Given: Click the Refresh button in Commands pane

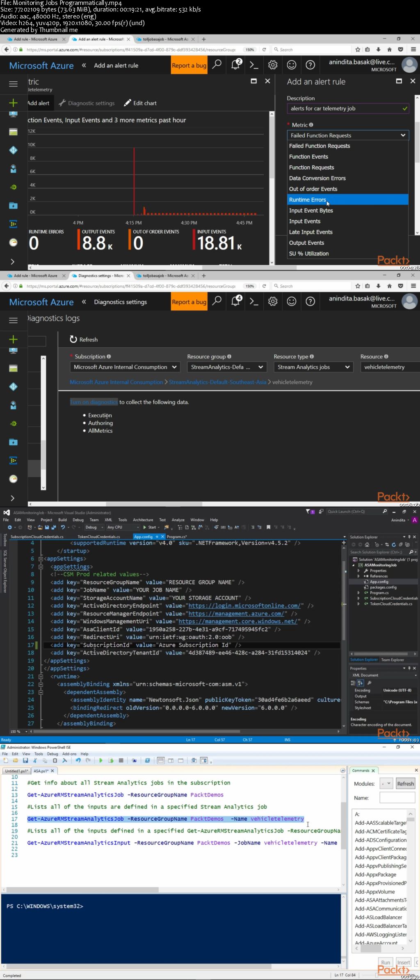Looking at the screenshot, I should (405, 783).
